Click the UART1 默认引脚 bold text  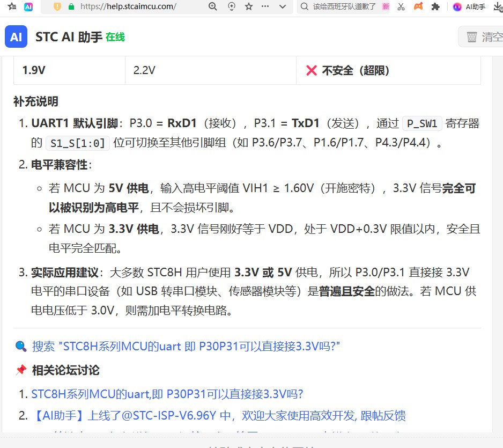[x=75, y=123]
